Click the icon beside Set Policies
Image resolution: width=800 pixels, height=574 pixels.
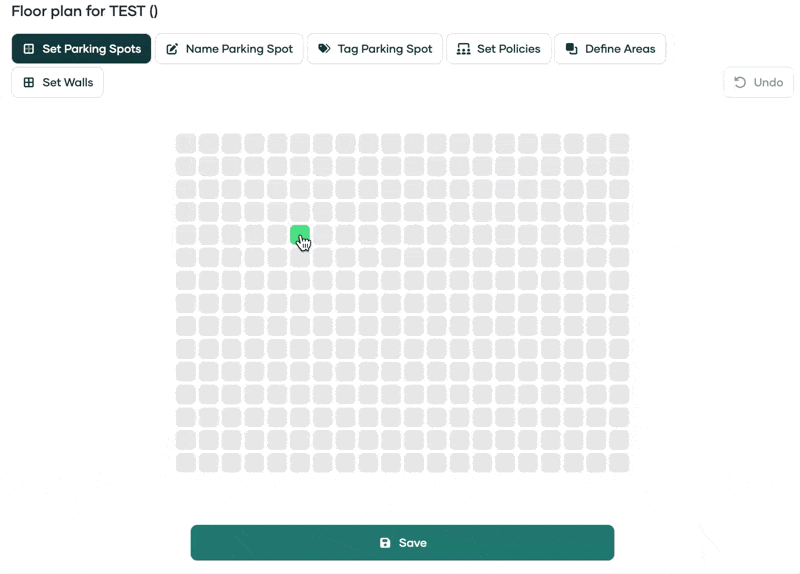(463, 49)
